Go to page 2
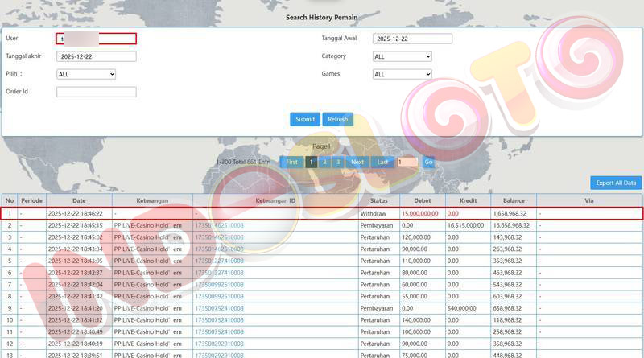The height and width of the screenshot is (358, 644). pyautogui.click(x=324, y=162)
